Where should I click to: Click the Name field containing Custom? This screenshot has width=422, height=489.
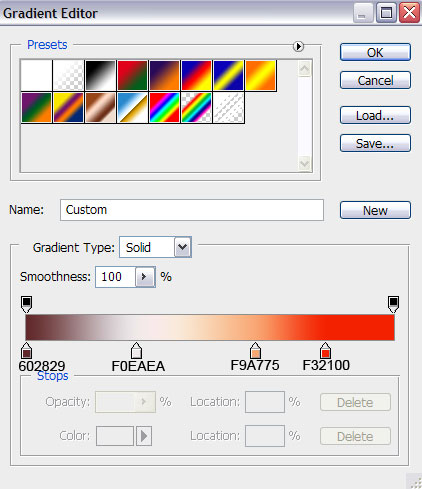coord(192,210)
